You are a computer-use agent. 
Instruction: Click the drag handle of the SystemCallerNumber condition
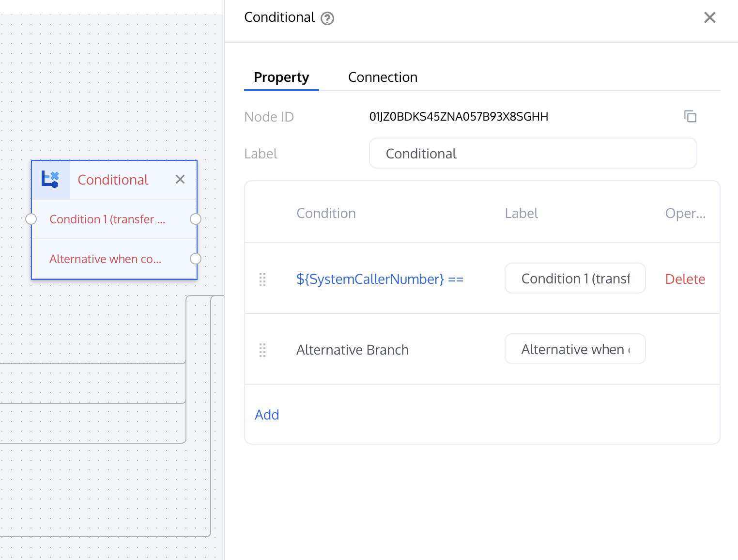262,279
